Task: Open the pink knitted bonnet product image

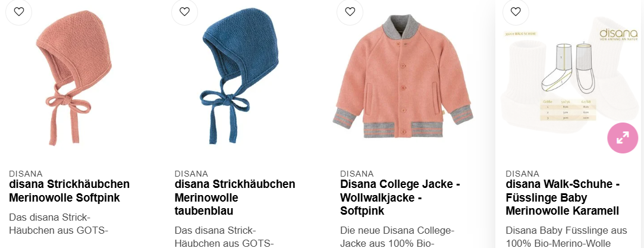Action: click(74, 78)
